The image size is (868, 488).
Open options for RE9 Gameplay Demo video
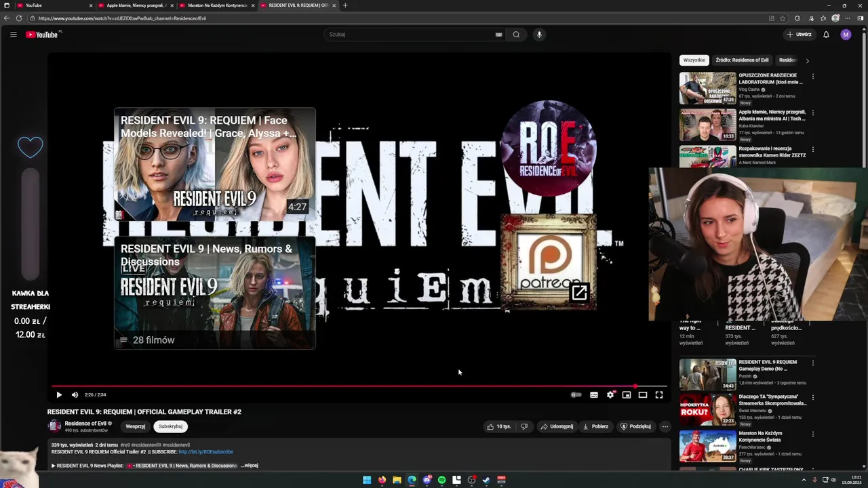click(812, 363)
